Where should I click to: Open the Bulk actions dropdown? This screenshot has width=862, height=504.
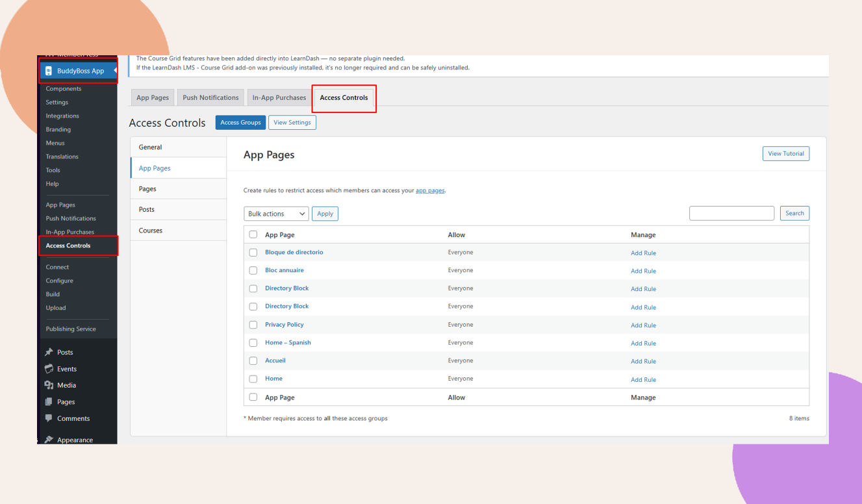coord(276,214)
